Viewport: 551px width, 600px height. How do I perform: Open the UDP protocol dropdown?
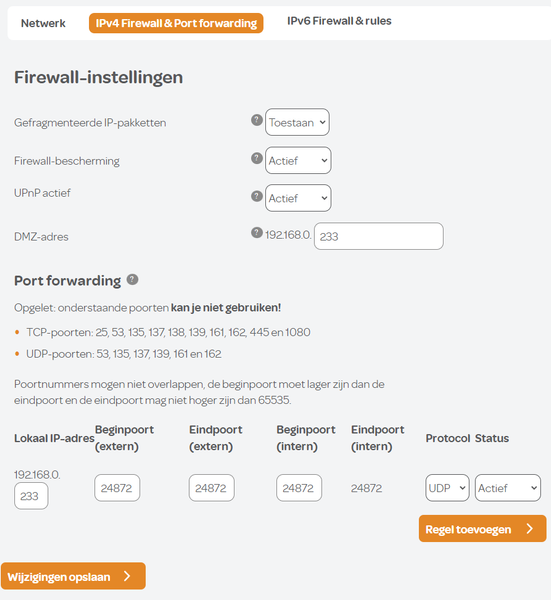point(447,488)
